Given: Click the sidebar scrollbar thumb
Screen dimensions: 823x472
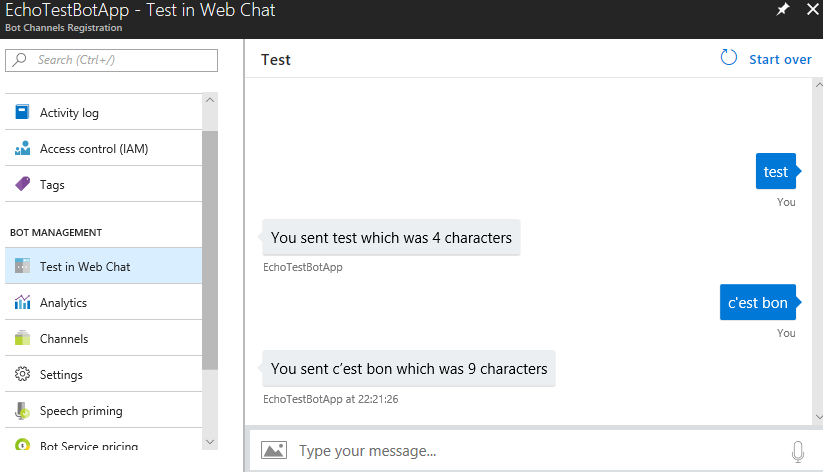Looking at the screenshot, I should pos(210,250).
